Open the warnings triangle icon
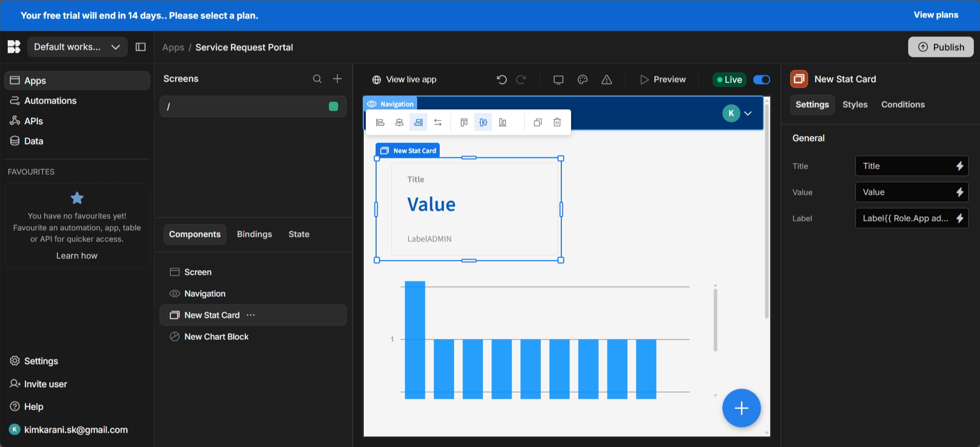This screenshot has width=980, height=447. (606, 79)
